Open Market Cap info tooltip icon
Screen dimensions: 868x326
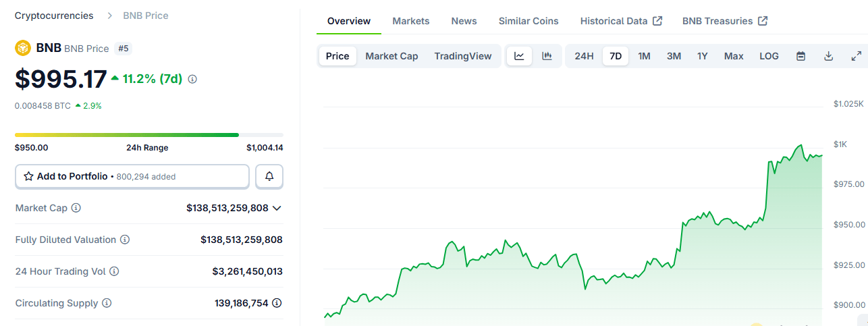click(76, 208)
